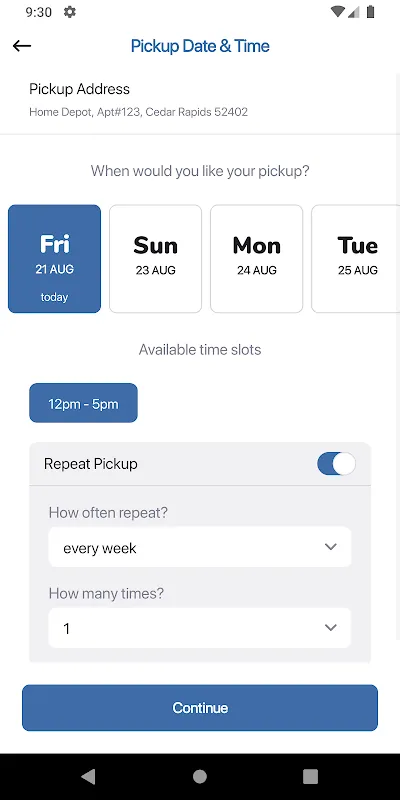Tap the back arrow icon
400x800 pixels.
coord(22,46)
